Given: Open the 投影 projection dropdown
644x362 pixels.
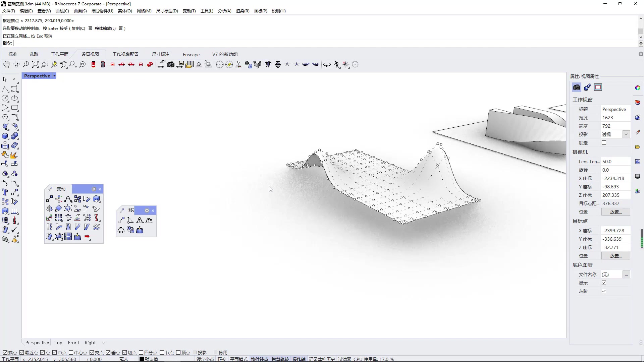Looking at the screenshot, I should pyautogui.click(x=626, y=134).
